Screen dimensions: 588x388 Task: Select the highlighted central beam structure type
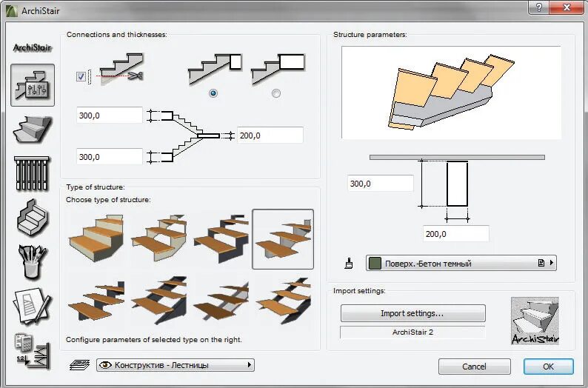[x=283, y=239]
